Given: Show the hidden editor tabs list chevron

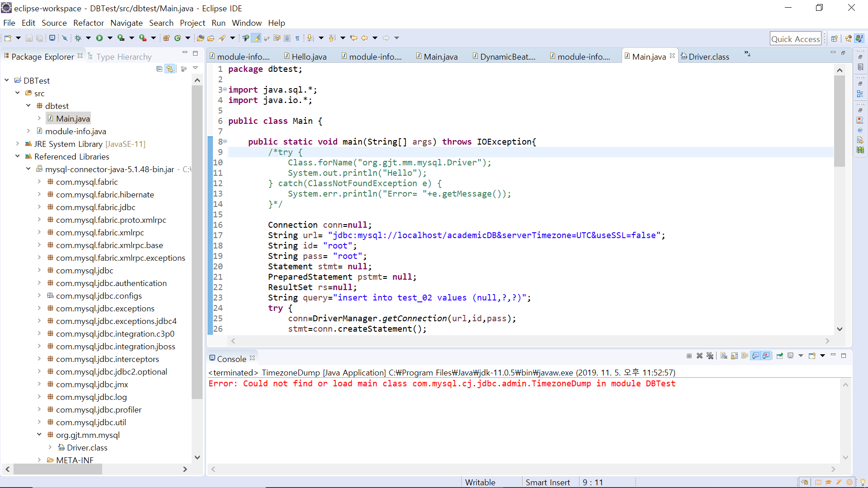Looking at the screenshot, I should [747, 54].
